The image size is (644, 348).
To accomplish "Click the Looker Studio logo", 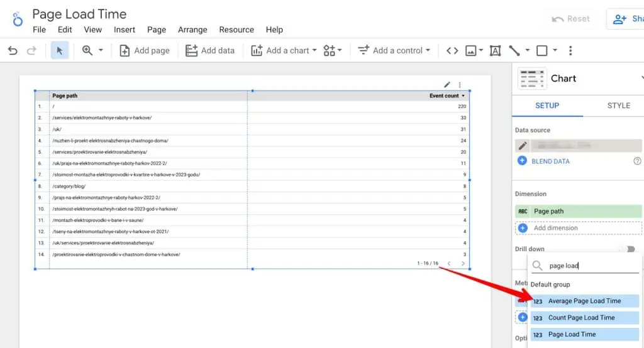I will [x=17, y=19].
